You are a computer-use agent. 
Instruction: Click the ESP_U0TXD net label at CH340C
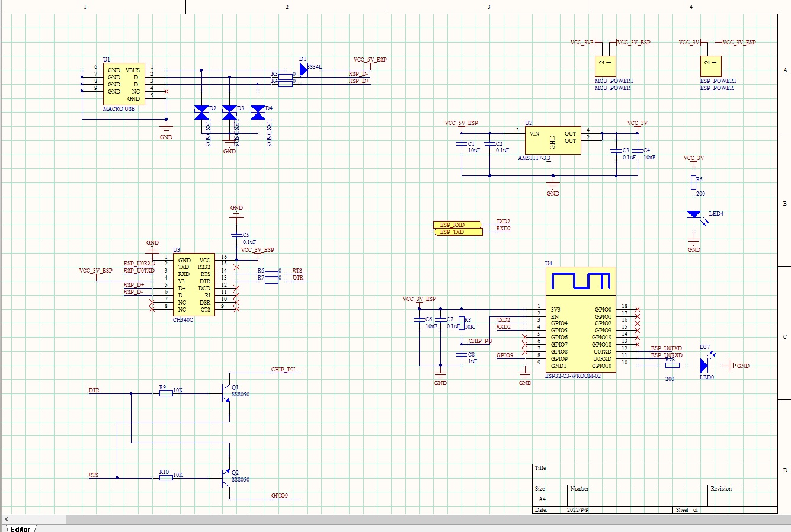pyautogui.click(x=139, y=271)
